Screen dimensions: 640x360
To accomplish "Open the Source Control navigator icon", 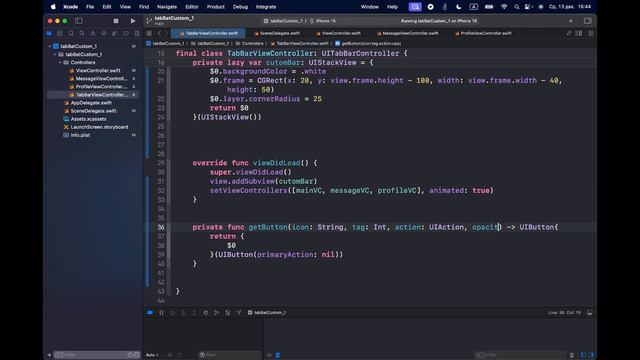I will click(60, 33).
